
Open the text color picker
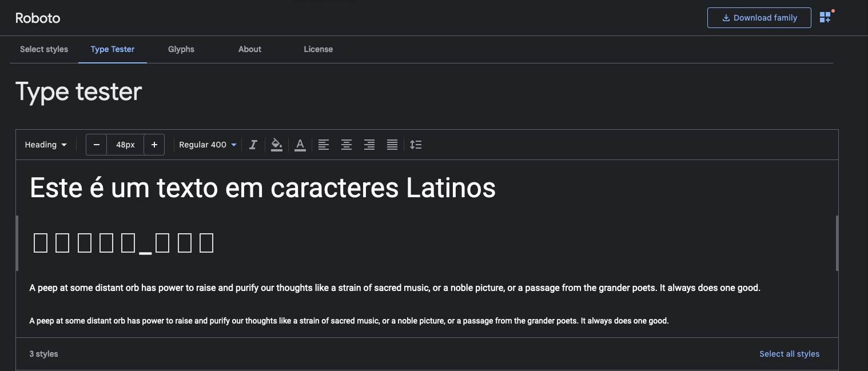coord(300,145)
